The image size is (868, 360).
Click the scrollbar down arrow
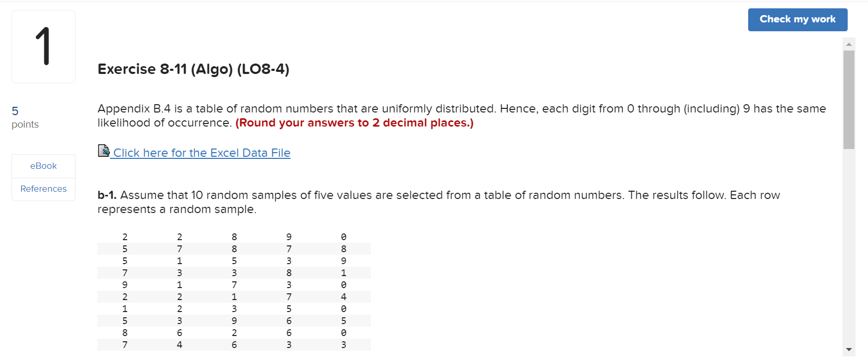pos(849,350)
